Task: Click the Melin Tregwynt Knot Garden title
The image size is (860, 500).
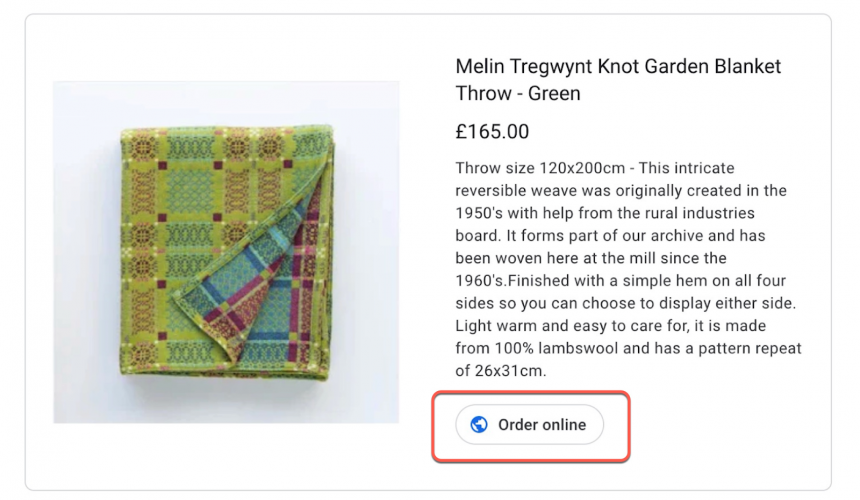Action: click(x=618, y=67)
